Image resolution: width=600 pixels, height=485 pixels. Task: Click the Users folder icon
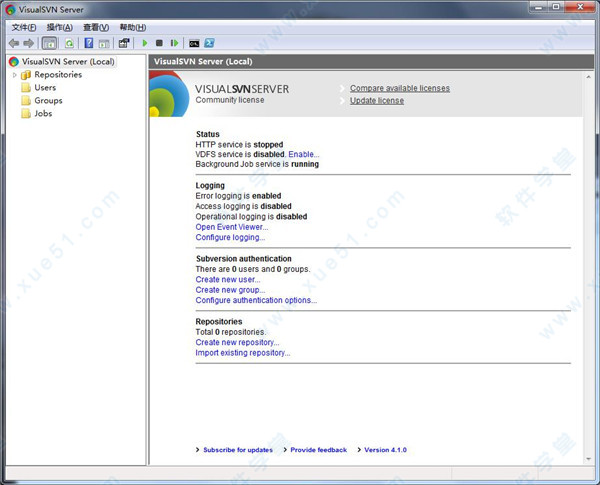[x=26, y=88]
